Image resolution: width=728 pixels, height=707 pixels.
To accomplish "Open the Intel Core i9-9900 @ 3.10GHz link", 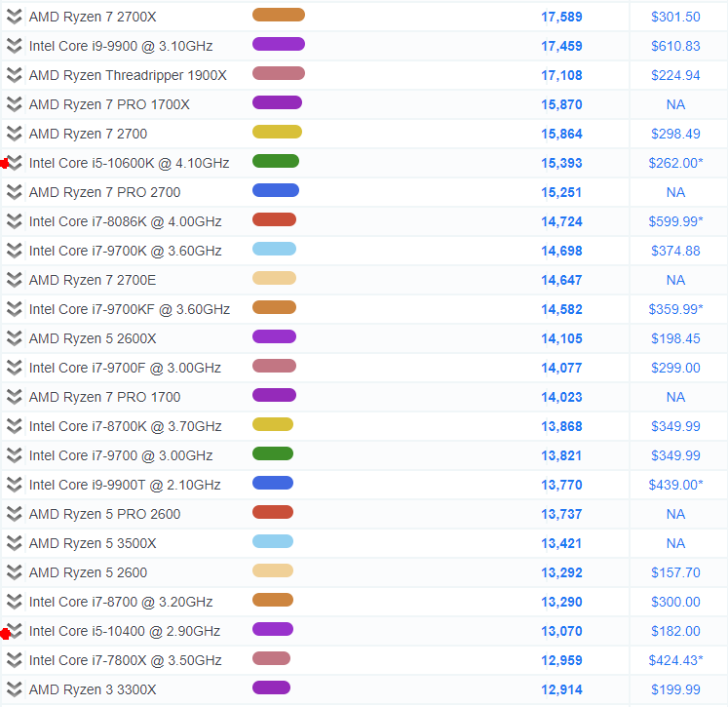I will point(121,46).
